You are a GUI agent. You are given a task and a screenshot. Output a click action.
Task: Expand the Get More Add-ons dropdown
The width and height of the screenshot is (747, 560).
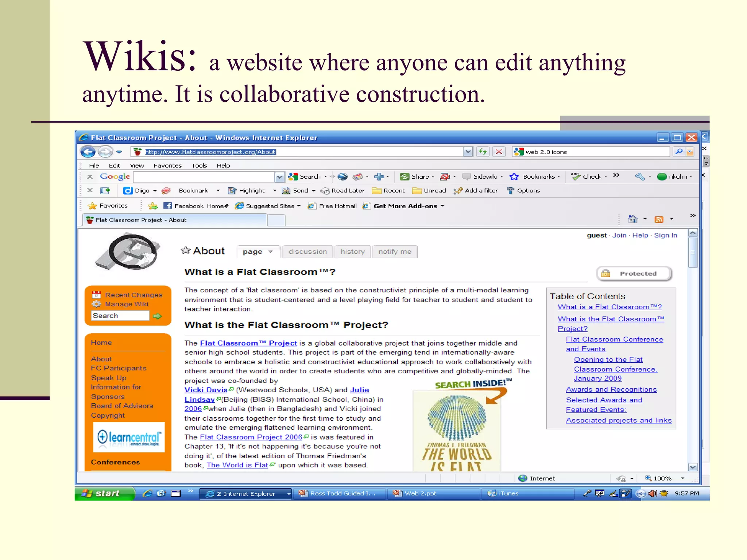[442, 206]
